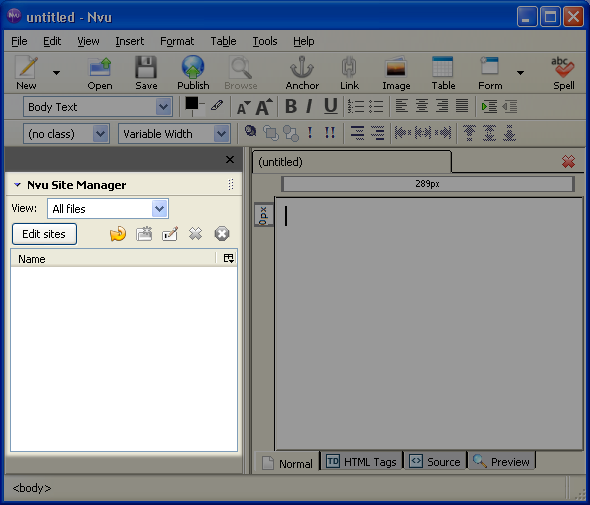Viewport: 590px width, 505px height.
Task: Switch to the HTML Tags view tab
Action: pos(361,461)
